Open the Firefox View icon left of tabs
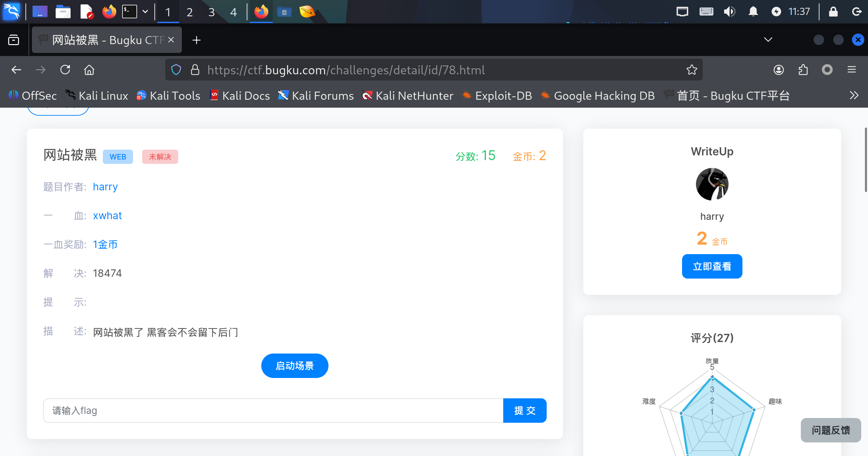868x456 pixels. point(14,40)
